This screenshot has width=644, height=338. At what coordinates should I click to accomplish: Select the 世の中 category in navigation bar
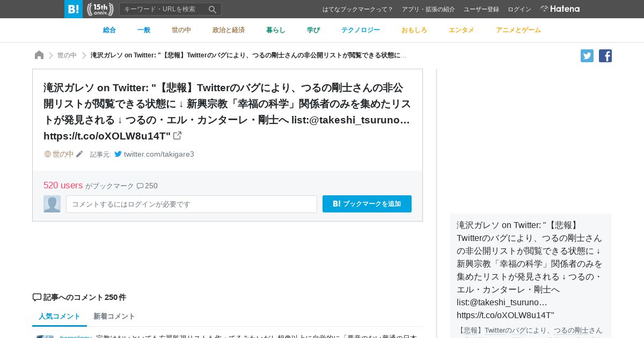(181, 30)
